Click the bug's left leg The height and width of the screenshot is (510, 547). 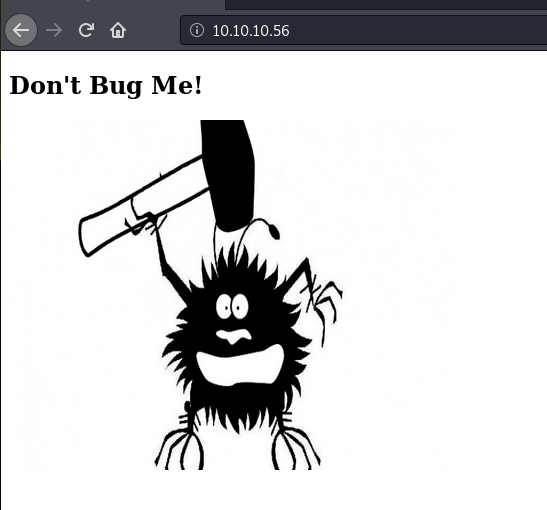coord(180,441)
